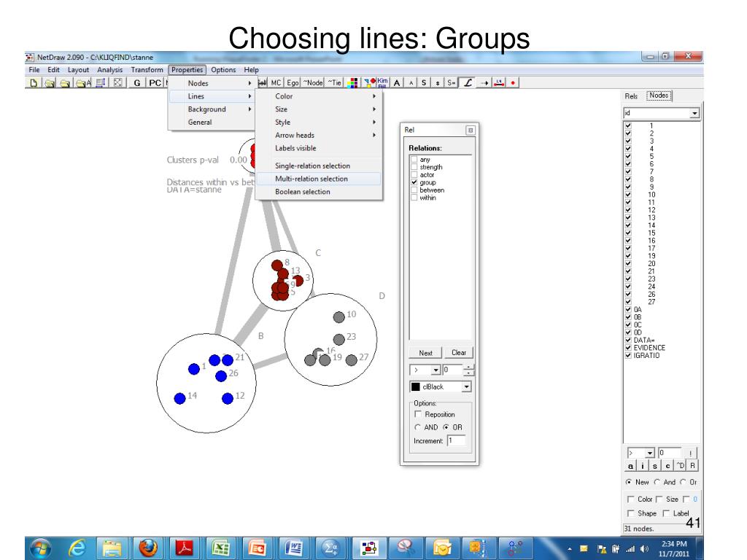Image resolution: width=747 pixels, height=560 pixels.
Task: Click the large S node size icon
Action: [x=424, y=83]
